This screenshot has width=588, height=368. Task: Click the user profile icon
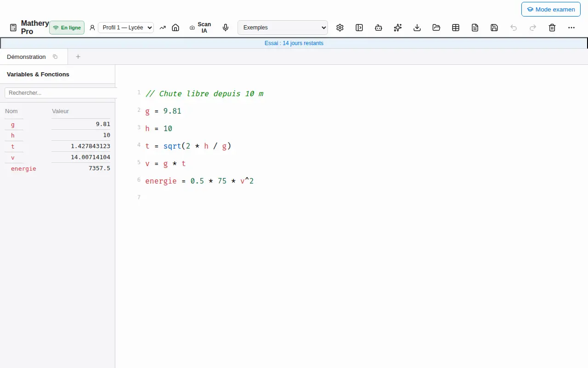click(92, 28)
